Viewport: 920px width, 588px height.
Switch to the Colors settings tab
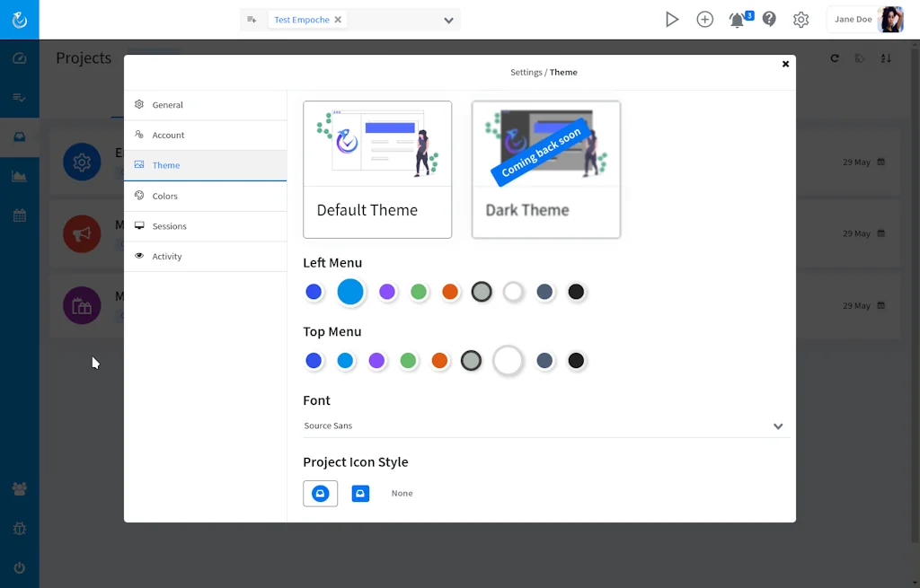click(x=164, y=196)
